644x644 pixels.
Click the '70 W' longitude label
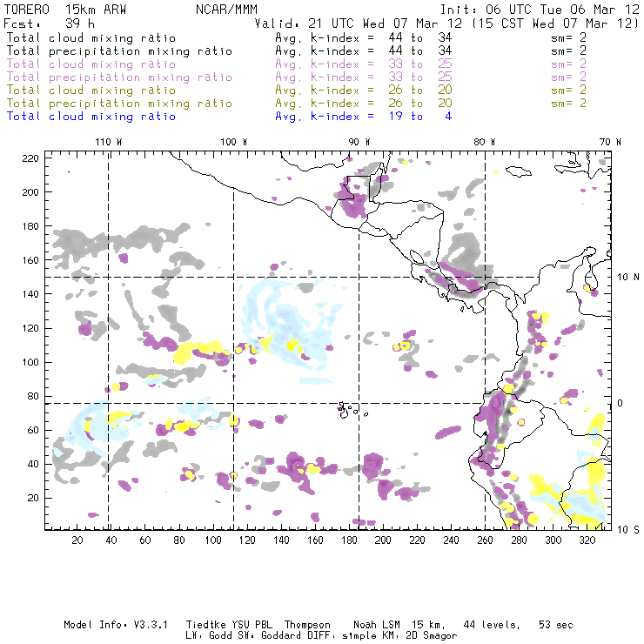point(610,142)
